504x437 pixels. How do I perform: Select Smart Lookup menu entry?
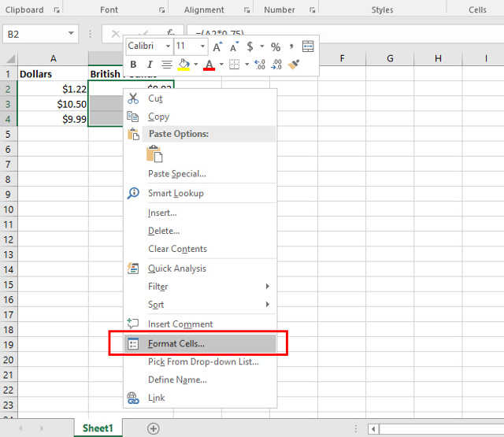200,193
